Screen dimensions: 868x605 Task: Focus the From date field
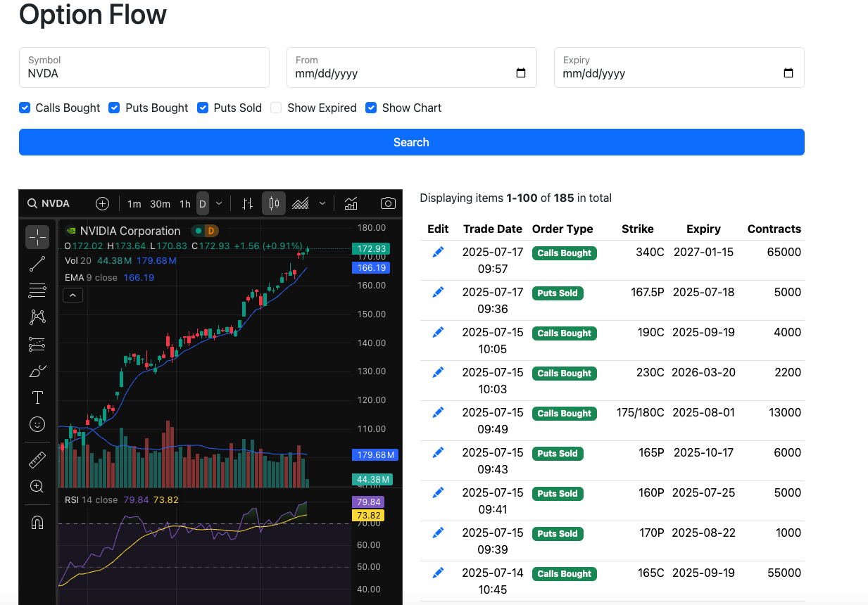(x=412, y=68)
